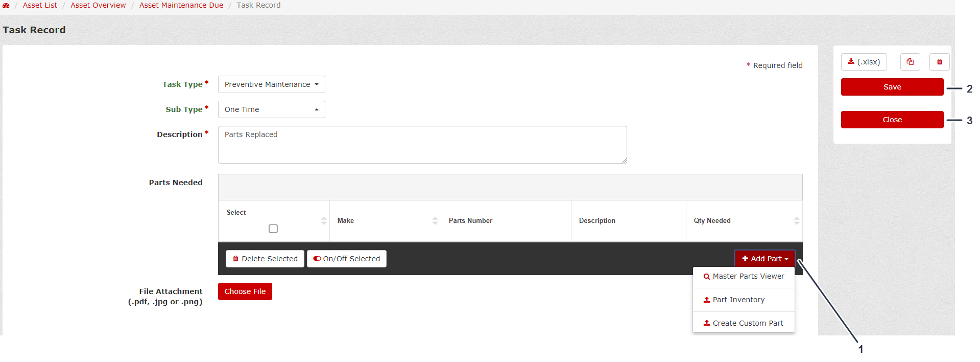Viewport: 980px width, 362px height.
Task: Choose Master Parts Viewer from menu
Action: point(744,276)
